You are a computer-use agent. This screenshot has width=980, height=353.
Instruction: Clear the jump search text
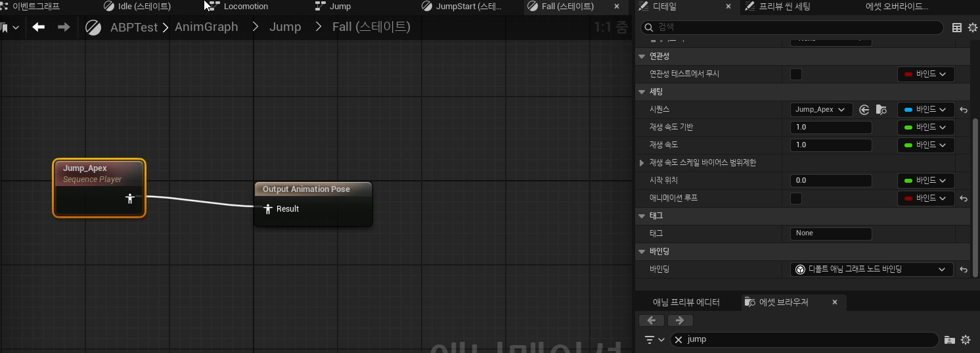(x=679, y=340)
